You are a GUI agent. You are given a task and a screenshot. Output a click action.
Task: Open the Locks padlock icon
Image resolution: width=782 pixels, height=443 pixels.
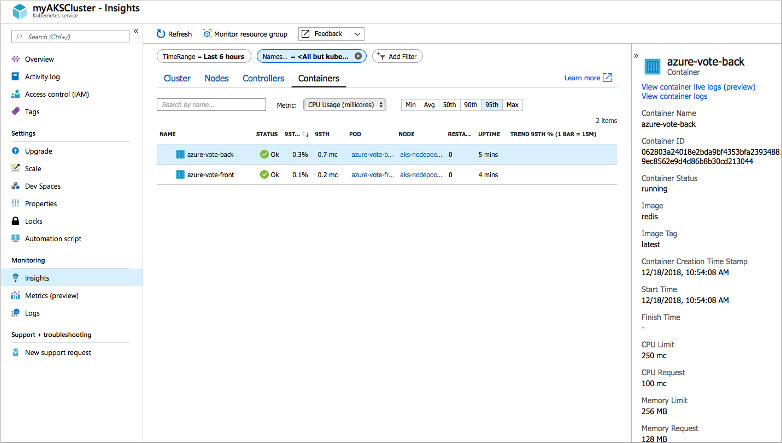click(x=15, y=221)
